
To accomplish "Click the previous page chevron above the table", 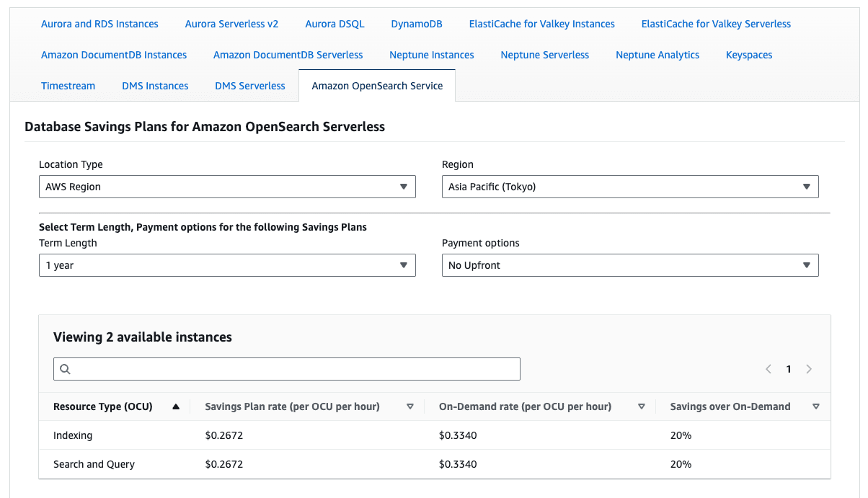I will [x=768, y=368].
